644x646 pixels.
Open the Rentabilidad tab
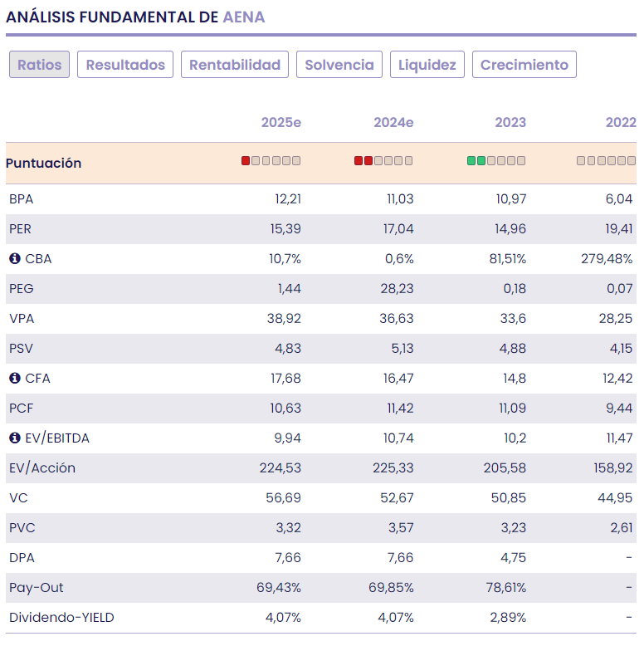tap(235, 65)
